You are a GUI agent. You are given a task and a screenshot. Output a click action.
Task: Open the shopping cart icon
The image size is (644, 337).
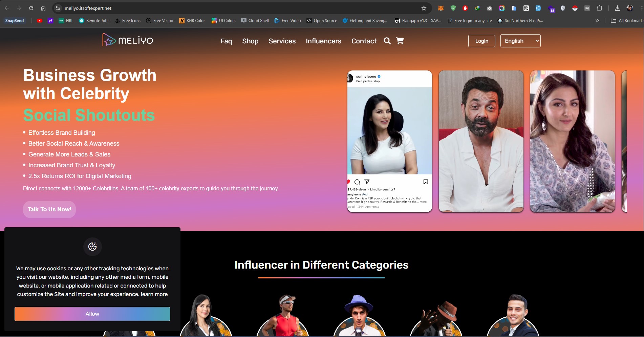click(x=400, y=41)
